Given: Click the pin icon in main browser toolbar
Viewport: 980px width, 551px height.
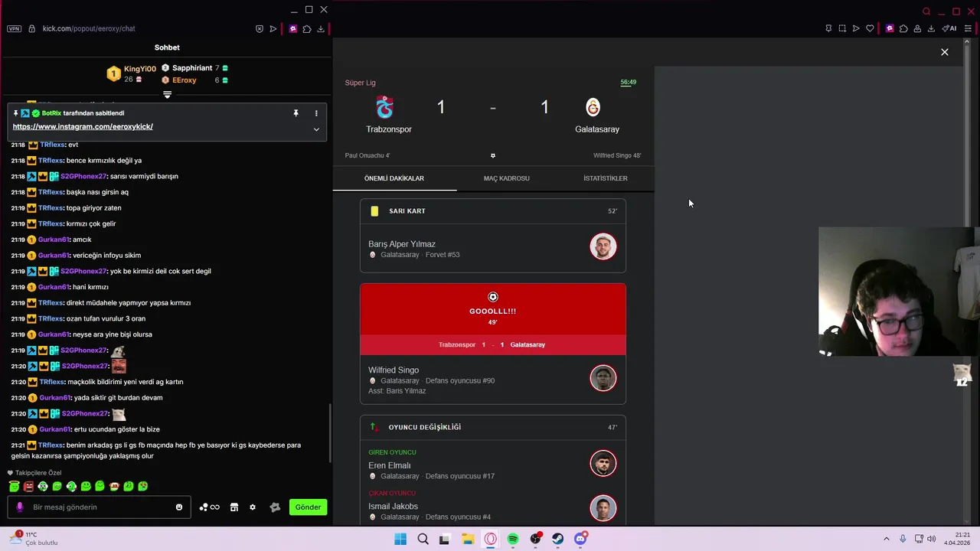Looking at the screenshot, I should point(828,29).
